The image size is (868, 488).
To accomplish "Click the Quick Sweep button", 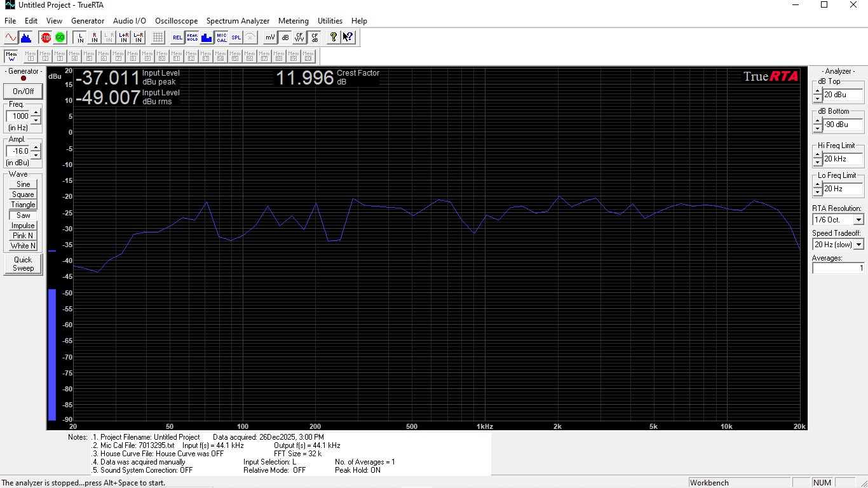I will pyautogui.click(x=24, y=264).
